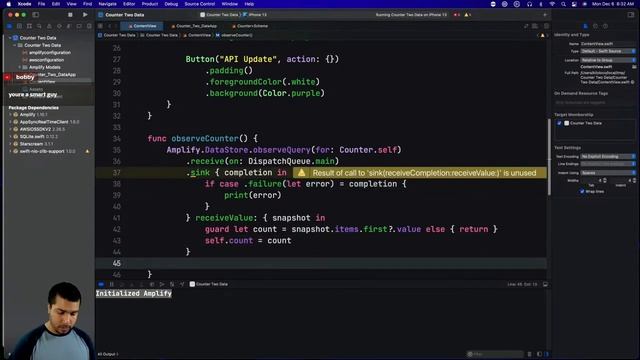Open the Editor menu
Screen dimensions: 640x360
pos(129,4)
